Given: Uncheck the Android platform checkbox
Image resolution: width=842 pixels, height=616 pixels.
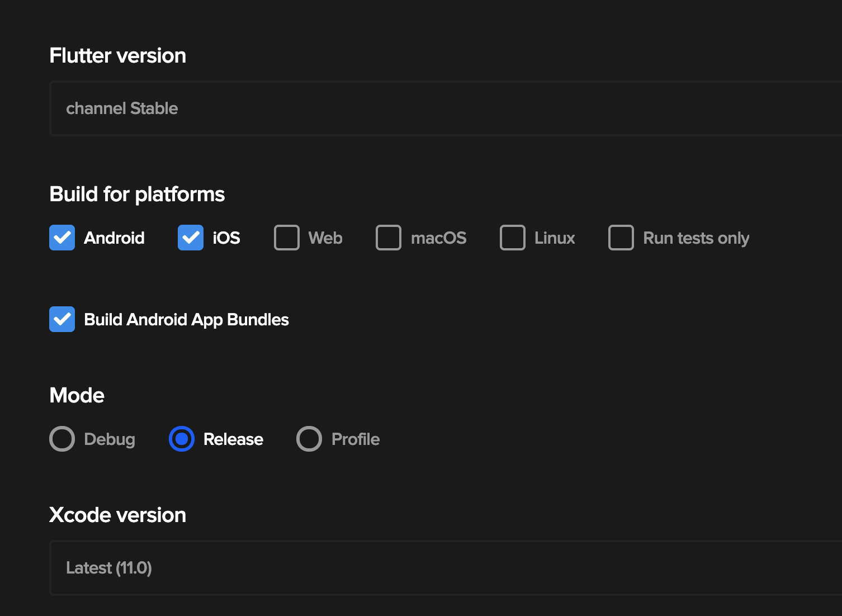Looking at the screenshot, I should point(62,238).
